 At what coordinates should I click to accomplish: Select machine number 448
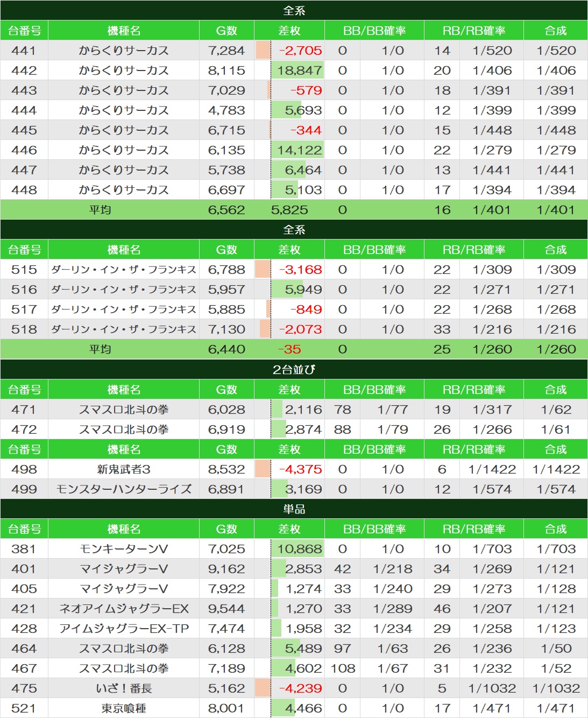pyautogui.click(x=24, y=190)
